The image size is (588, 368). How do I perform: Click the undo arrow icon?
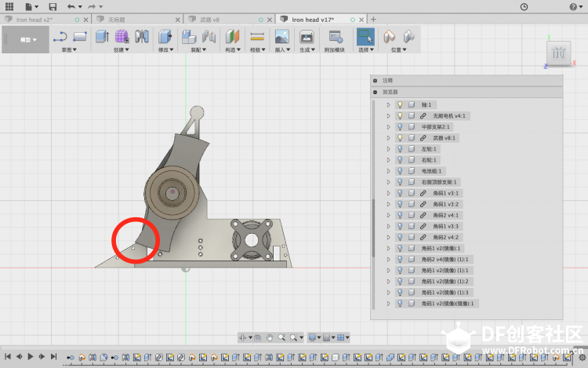click(71, 6)
